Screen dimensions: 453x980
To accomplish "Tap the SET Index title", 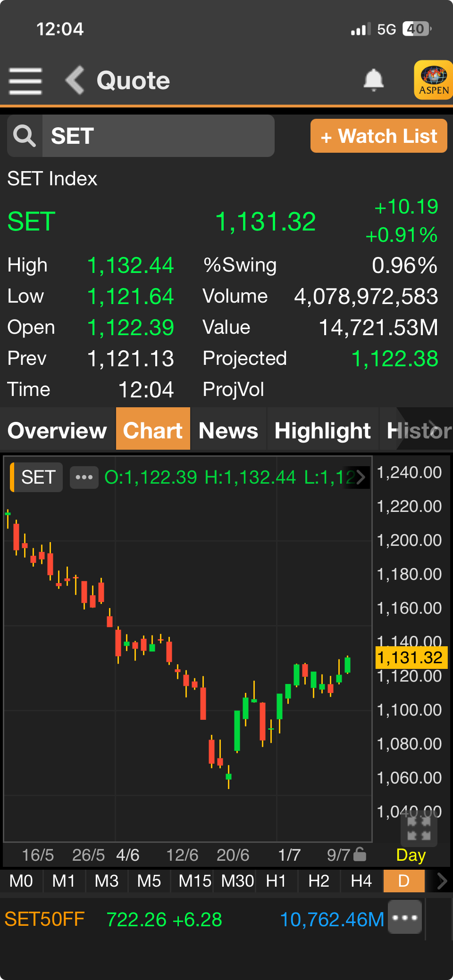I will pos(52,179).
